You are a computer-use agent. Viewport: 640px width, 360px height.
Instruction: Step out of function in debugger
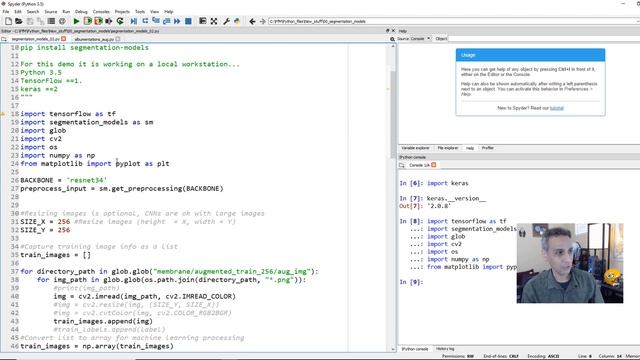tap(166, 21)
